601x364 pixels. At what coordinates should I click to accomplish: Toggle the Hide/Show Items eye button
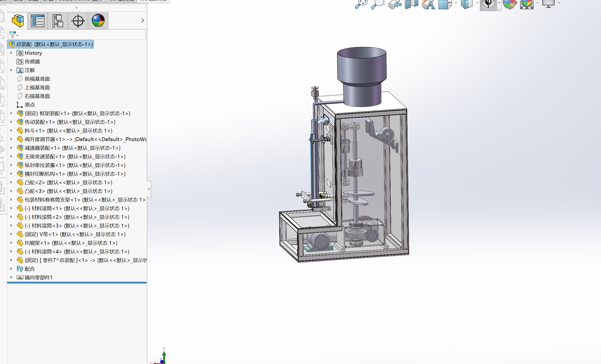488,4
